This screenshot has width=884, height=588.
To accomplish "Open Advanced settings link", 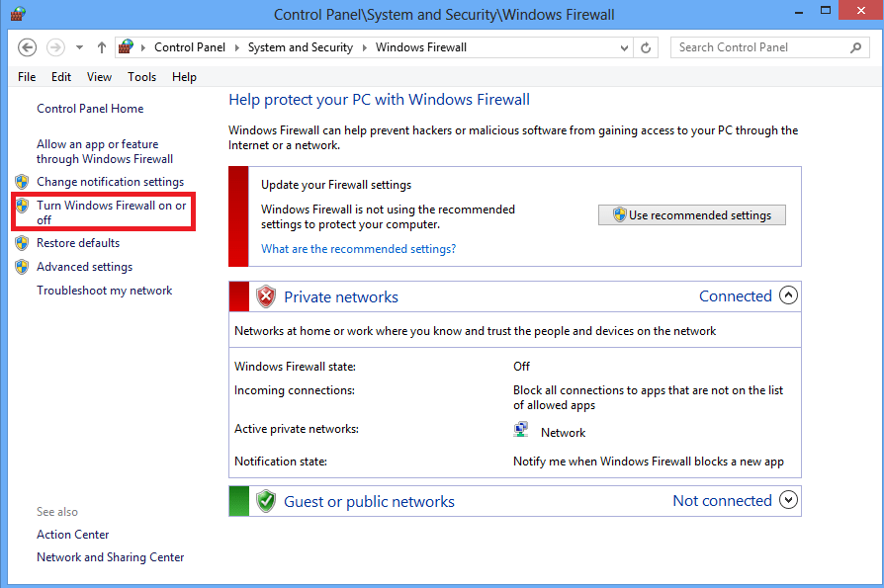I will pos(84,267).
